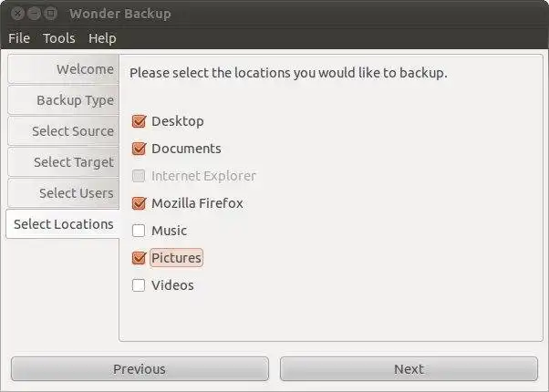Close the Wonder Backup window
This screenshot has width=549, height=392.
coord(16,14)
